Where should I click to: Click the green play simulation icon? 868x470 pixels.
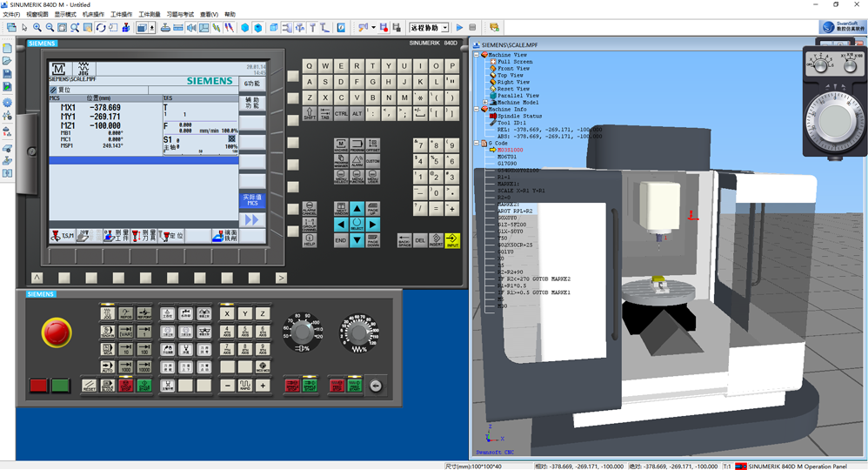(460, 28)
